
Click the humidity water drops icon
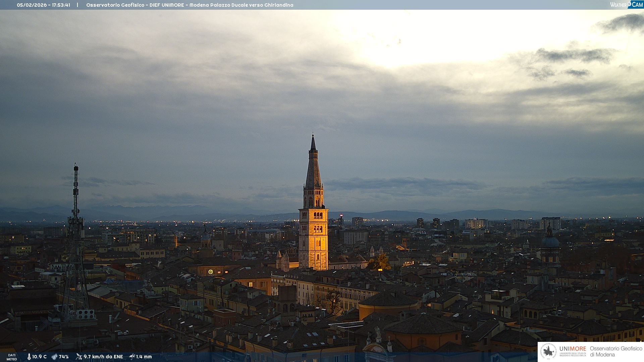(54, 357)
